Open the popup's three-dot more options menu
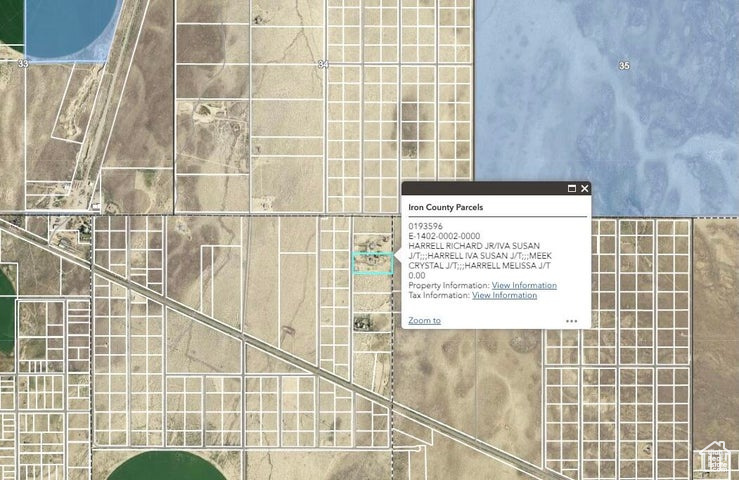 tap(571, 321)
